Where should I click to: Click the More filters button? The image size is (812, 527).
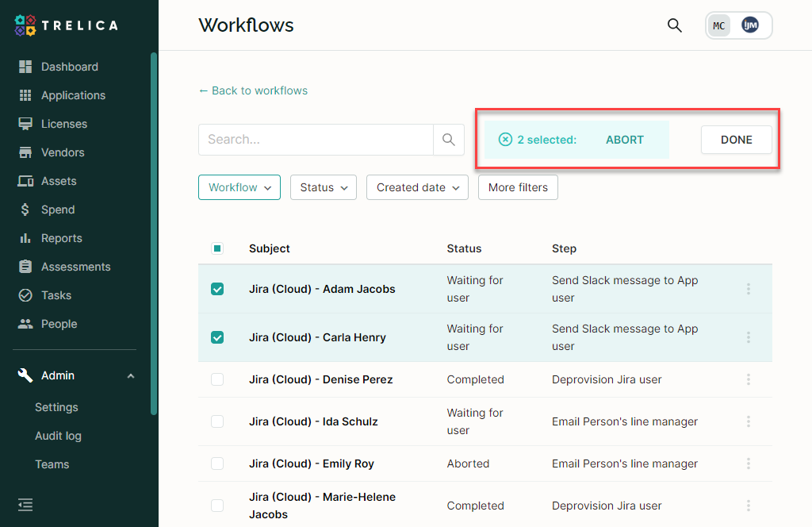[518, 187]
